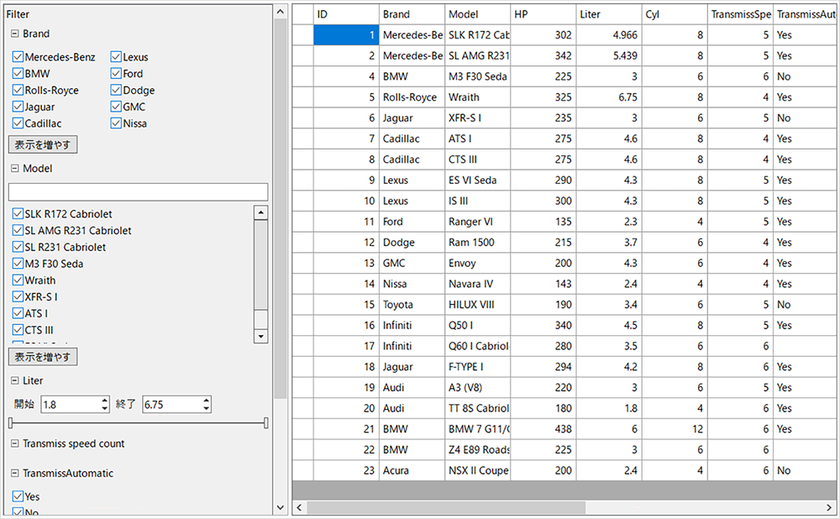Select the Rolls-Royce brand cell
The height and width of the screenshot is (519, 840).
coord(412,97)
